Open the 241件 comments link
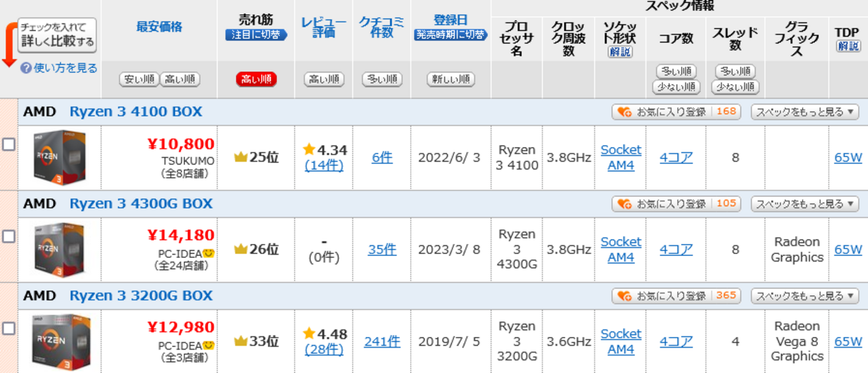Viewport: 868px width, 373px height. click(x=382, y=342)
